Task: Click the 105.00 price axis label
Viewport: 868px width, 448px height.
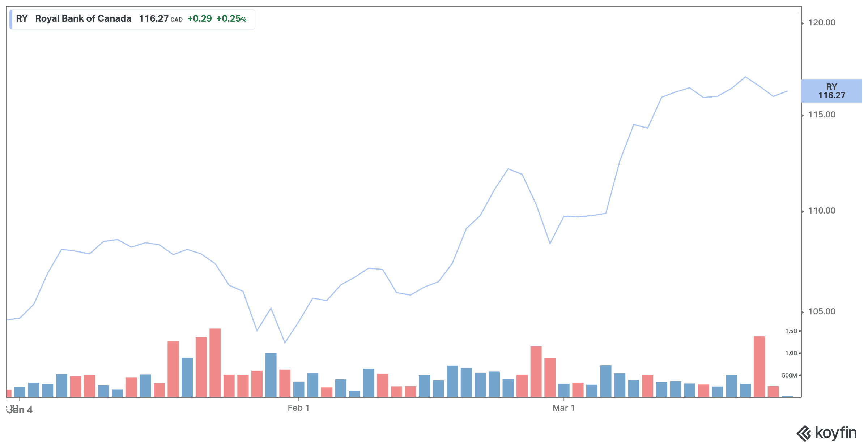Action: [822, 311]
